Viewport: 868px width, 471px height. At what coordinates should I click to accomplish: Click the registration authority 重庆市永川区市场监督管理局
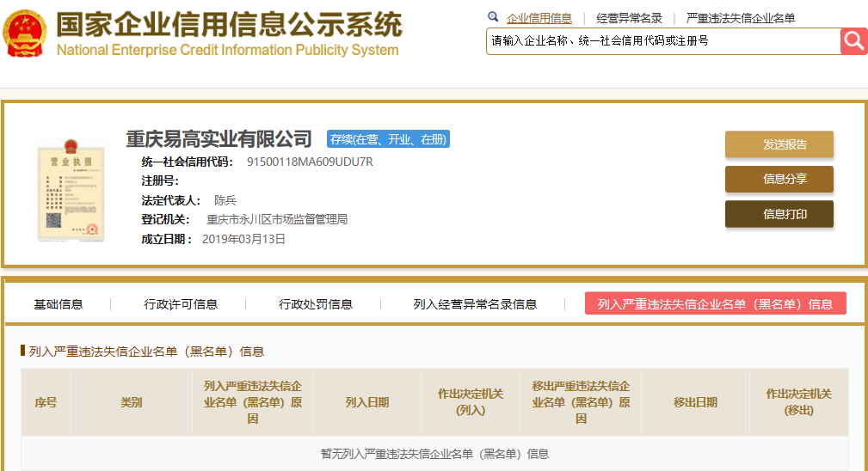pyautogui.click(x=277, y=219)
